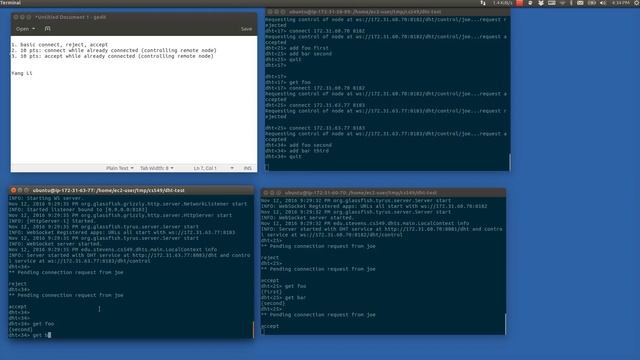
Task: Click the scrollbar of the top-right terminal
Action: 509,162
